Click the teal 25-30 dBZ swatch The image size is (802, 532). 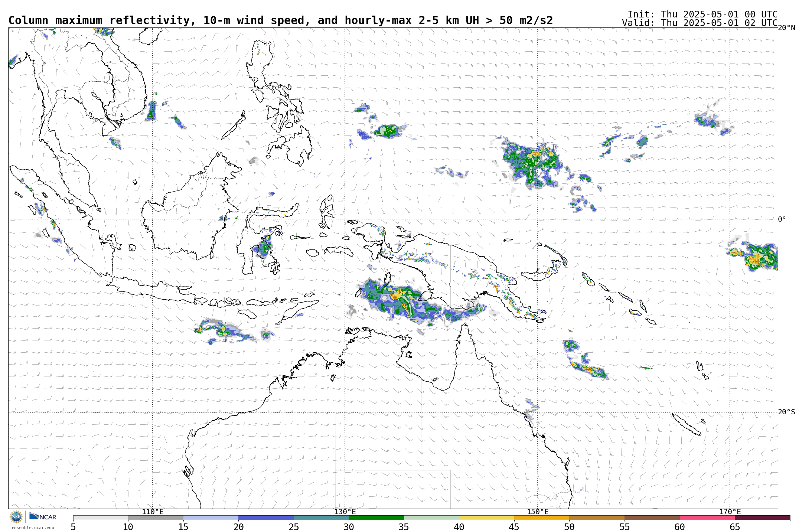tap(321, 518)
